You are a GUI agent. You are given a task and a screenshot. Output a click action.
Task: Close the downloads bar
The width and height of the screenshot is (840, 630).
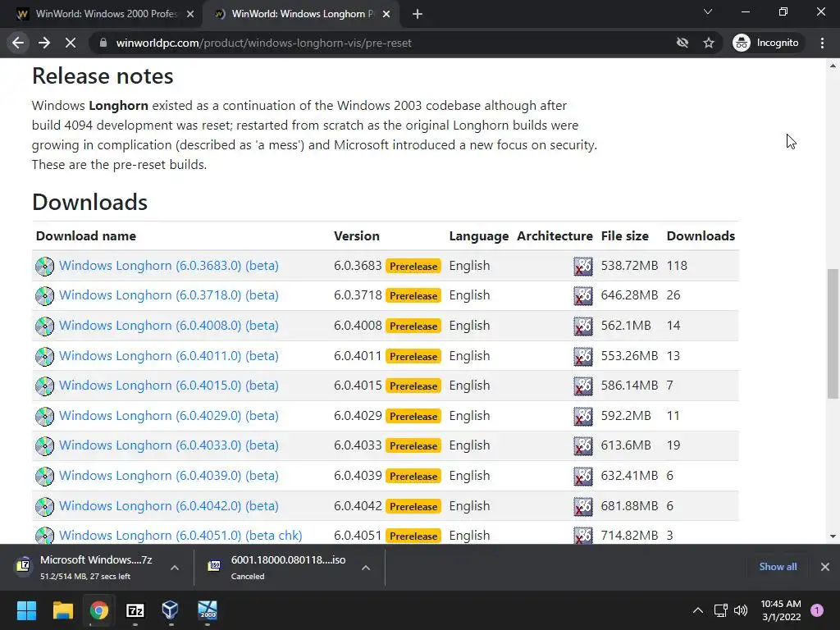[x=825, y=567]
